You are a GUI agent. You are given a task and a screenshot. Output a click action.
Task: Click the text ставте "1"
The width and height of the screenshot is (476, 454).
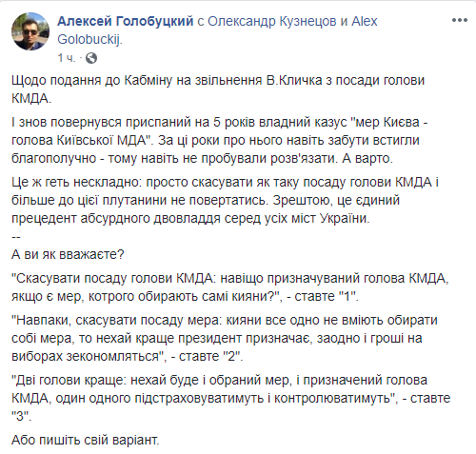(327, 296)
